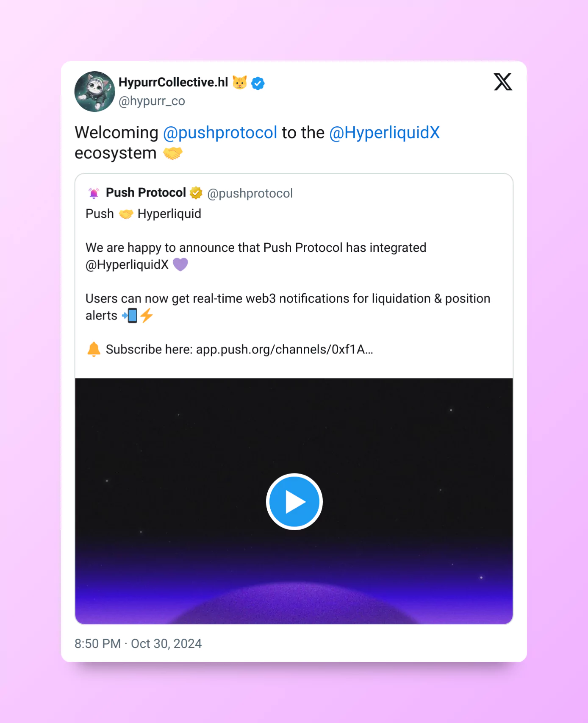Click the handshake emoji after "ecosystem"
This screenshot has width=588, height=723.
coord(173,153)
